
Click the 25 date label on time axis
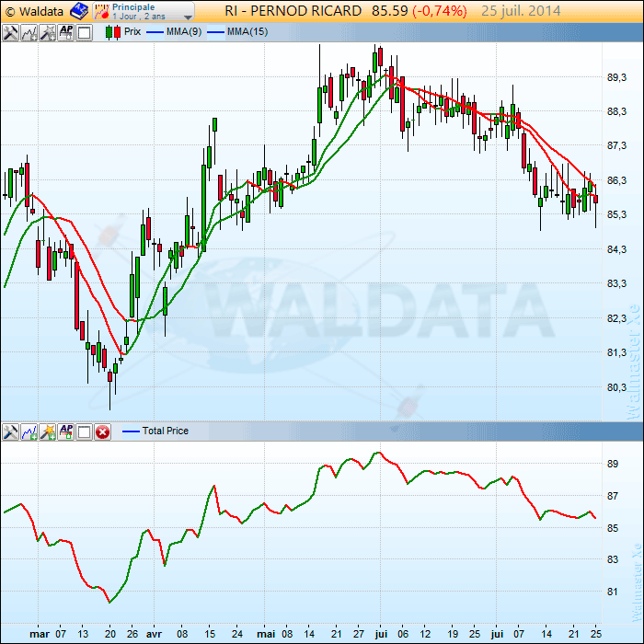596,634
